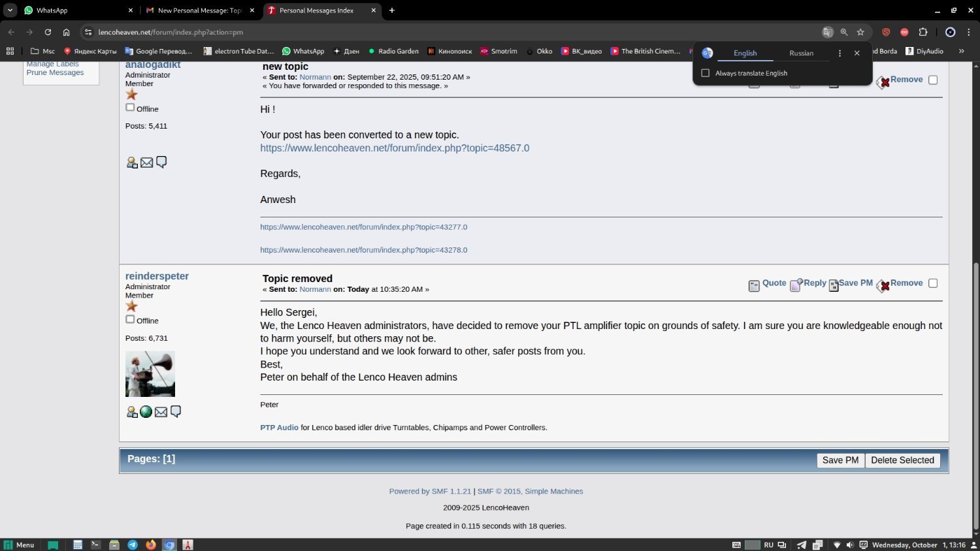Click Quote icon on Topic removed message
The image size is (980, 551).
(754, 285)
